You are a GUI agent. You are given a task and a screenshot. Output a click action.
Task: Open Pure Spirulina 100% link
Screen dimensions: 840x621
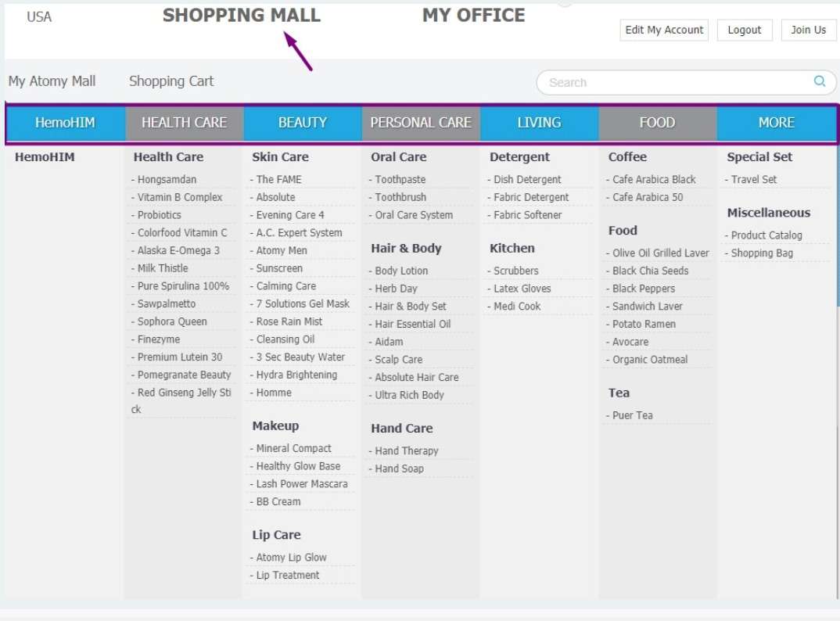pyautogui.click(x=183, y=285)
